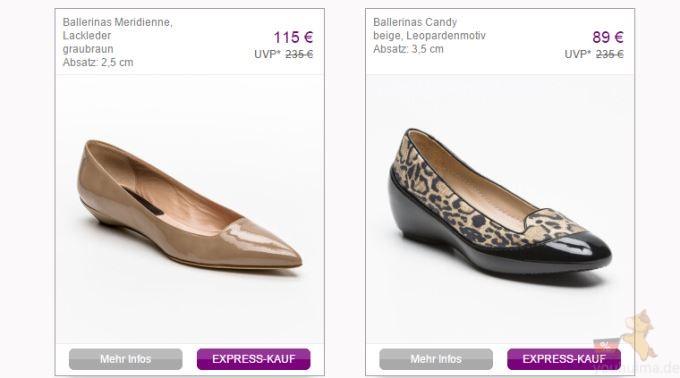The height and width of the screenshot is (378, 680).
Task: Click the beige, Leopardenmotiv description
Action: coord(429,36)
